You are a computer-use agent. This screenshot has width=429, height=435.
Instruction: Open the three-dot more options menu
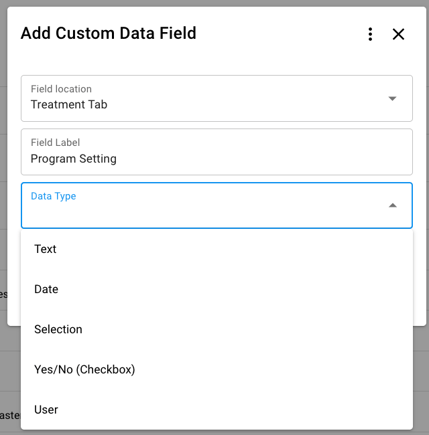370,34
